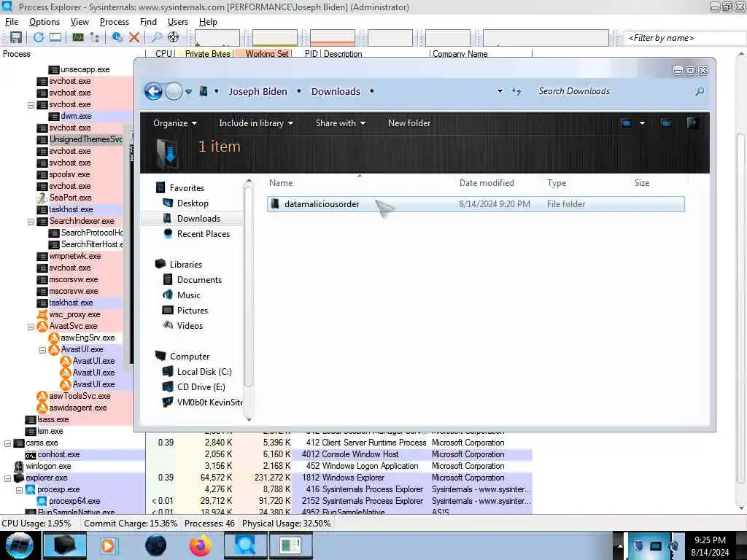Screen dimensions: 747x560
Task: Open the address bar history dropdown
Action: tap(500, 91)
